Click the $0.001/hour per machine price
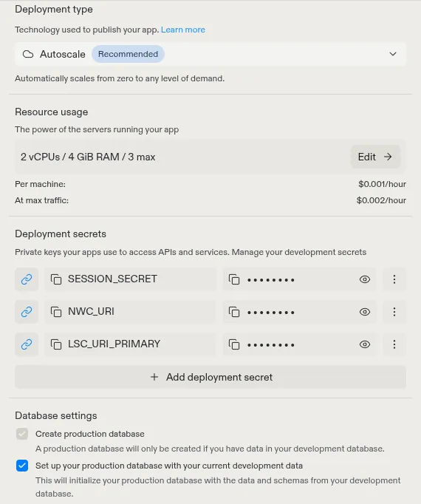 382,184
